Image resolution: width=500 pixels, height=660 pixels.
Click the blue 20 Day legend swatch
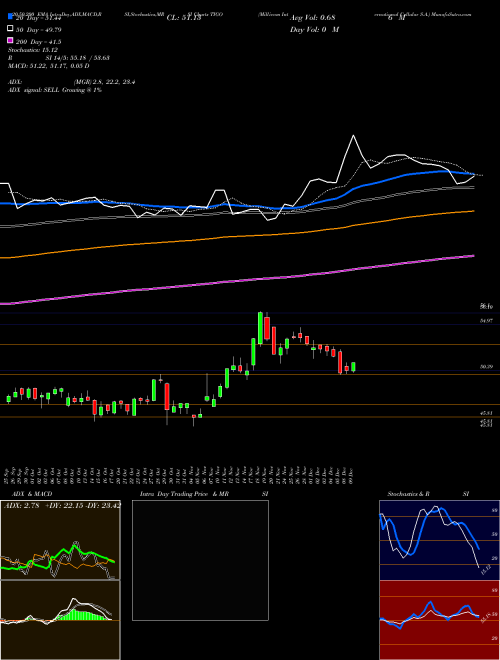click(x=10, y=17)
